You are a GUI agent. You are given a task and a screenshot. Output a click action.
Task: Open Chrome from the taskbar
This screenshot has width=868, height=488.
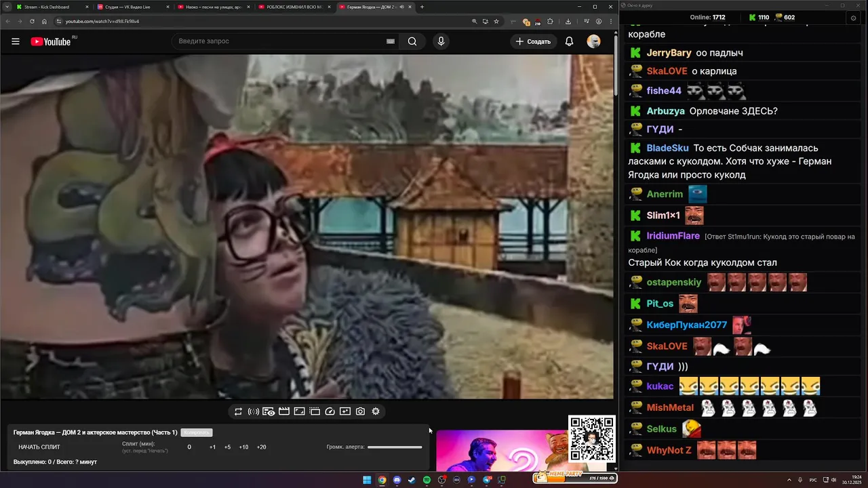(382, 480)
